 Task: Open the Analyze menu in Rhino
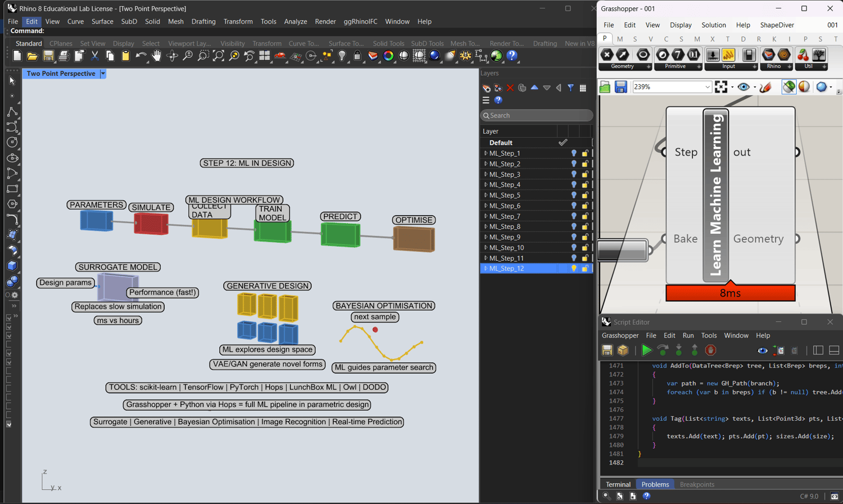point(295,21)
